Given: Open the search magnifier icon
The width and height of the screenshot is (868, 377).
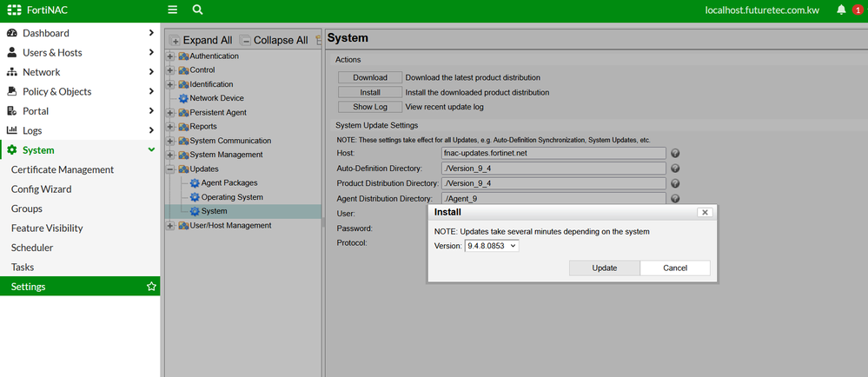Looking at the screenshot, I should (x=198, y=10).
